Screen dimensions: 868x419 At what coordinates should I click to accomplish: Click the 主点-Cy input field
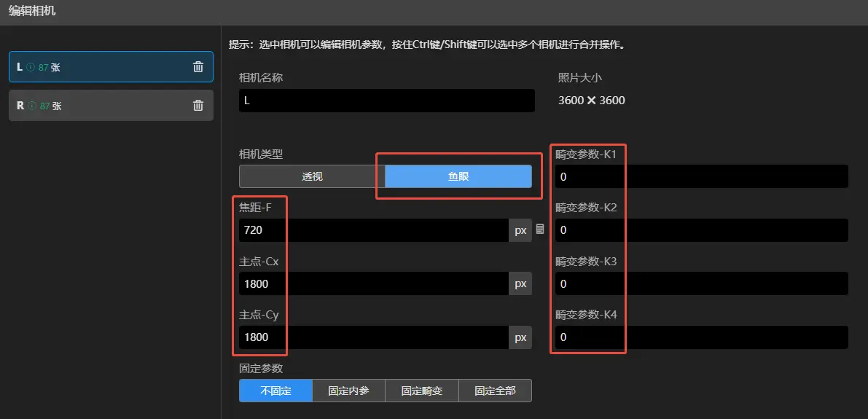pyautogui.click(x=373, y=337)
